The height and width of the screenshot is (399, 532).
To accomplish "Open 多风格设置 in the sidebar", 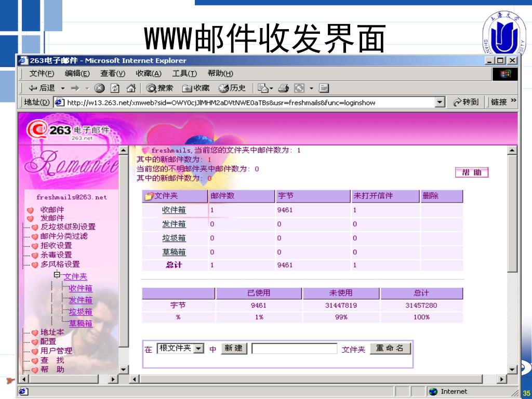I will [60, 264].
